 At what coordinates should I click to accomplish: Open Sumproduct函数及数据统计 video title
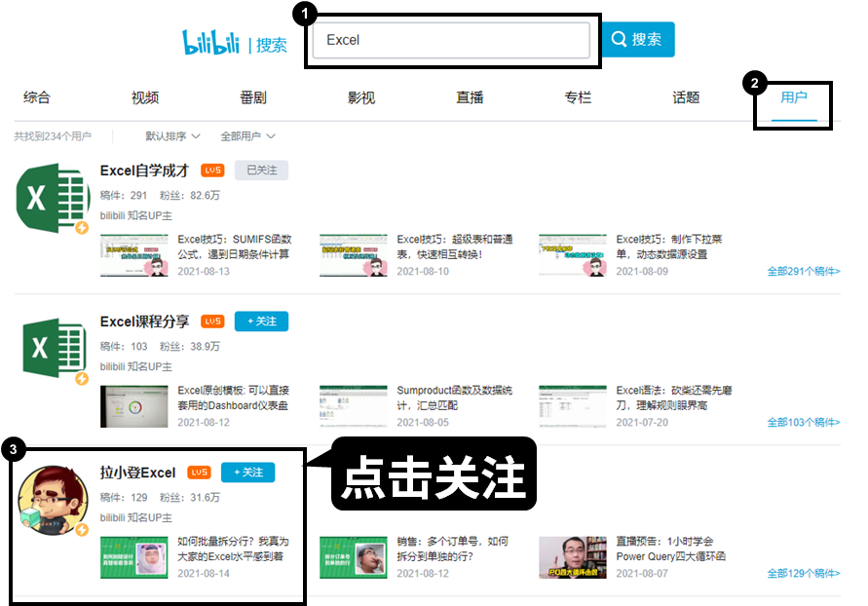(455, 398)
